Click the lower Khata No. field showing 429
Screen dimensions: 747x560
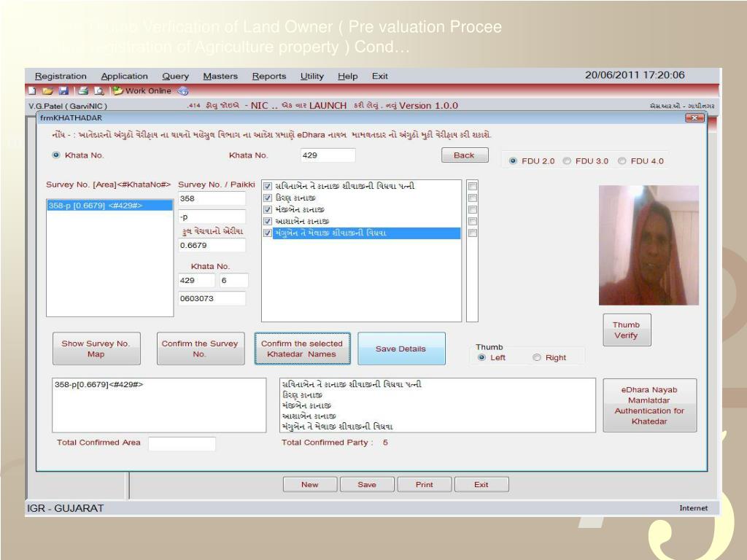[197, 281]
